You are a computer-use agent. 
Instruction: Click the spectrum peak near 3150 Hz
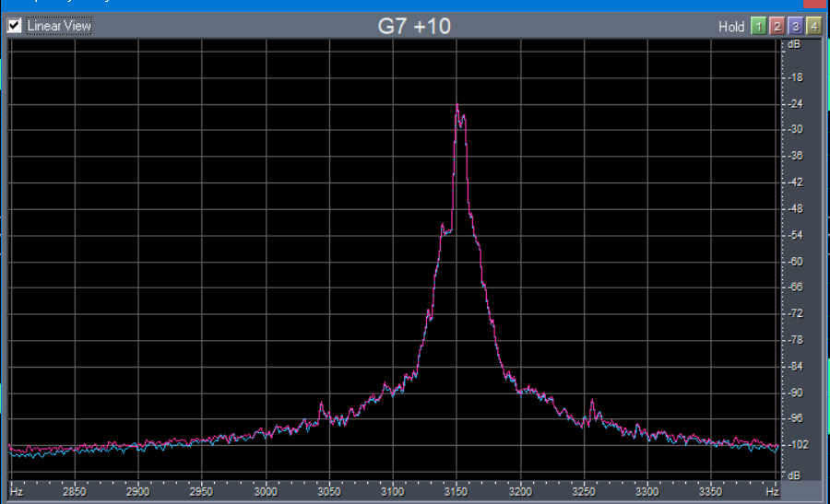pyautogui.click(x=457, y=105)
